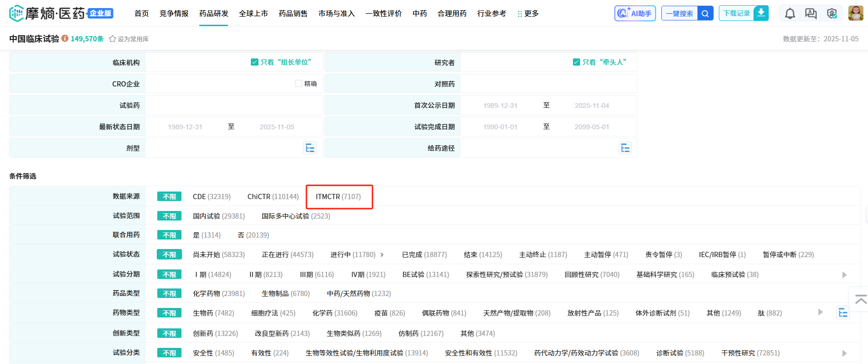This screenshot has height=364, width=868.
Task: Enable the 精确 checkbox for CRO企业
Action: (x=298, y=84)
